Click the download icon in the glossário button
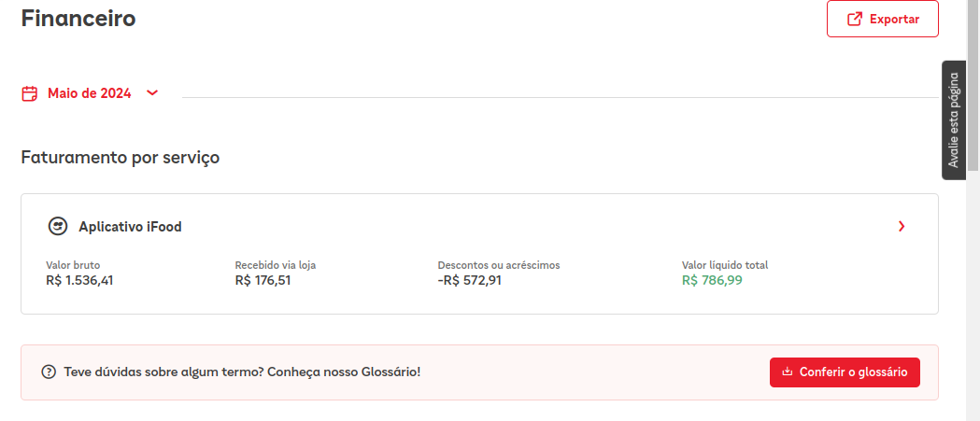The image size is (980, 421). tap(788, 372)
